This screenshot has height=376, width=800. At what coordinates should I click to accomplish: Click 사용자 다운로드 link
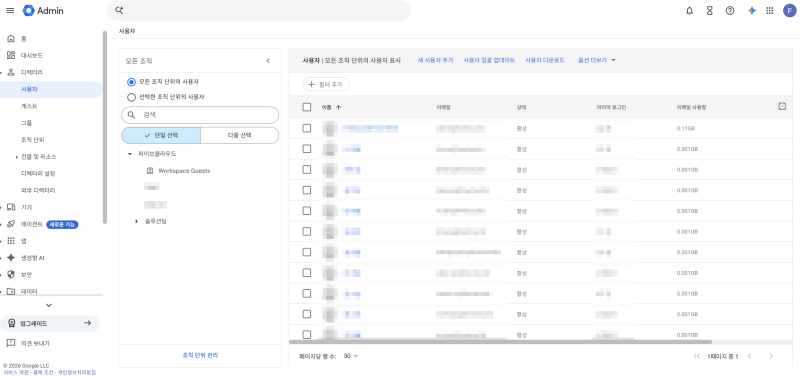tap(545, 60)
